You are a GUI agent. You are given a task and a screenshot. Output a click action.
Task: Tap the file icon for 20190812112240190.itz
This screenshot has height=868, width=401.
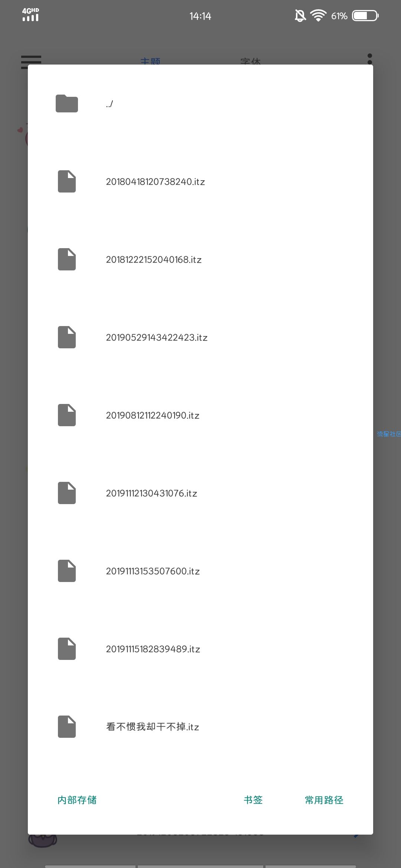(67, 415)
